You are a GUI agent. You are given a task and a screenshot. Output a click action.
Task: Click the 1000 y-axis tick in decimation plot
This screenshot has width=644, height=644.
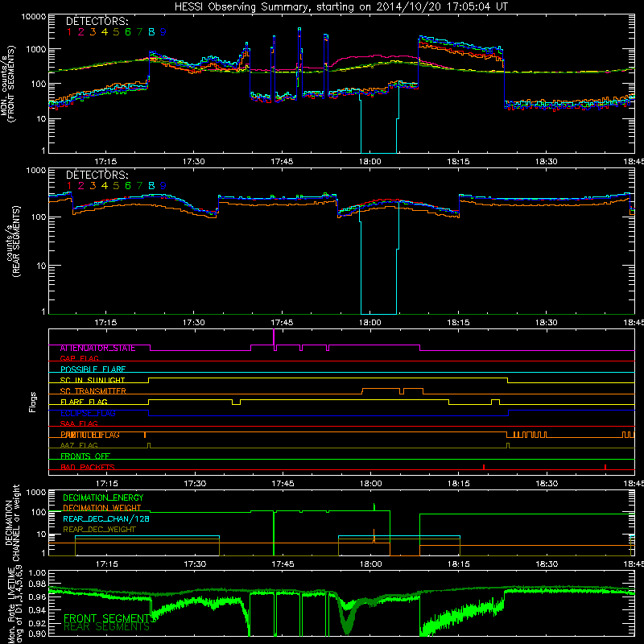click(36, 492)
